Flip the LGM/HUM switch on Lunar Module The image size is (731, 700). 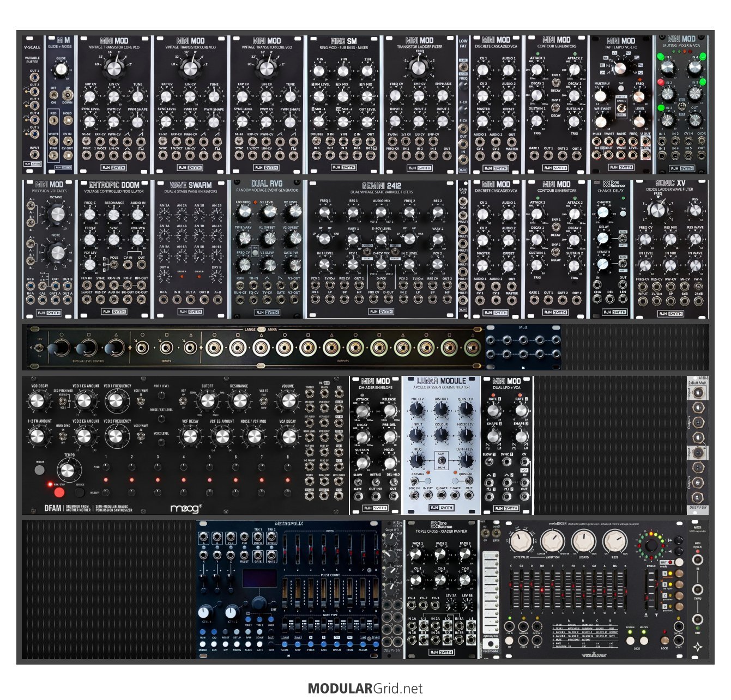[441, 461]
